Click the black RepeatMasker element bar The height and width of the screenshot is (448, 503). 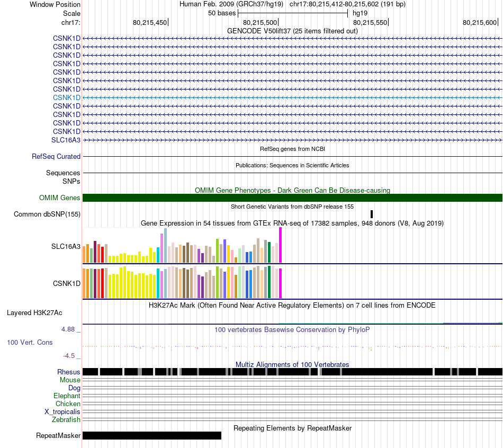coord(152,435)
